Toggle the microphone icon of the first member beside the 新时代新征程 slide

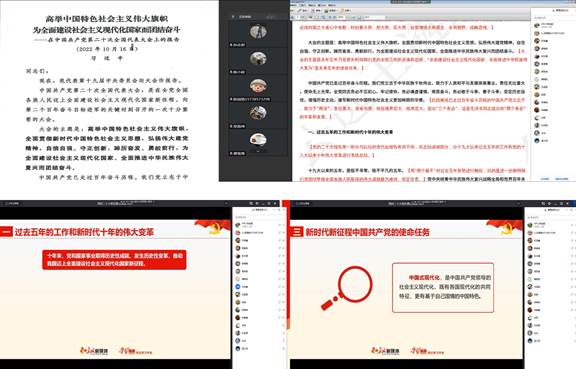[x=572, y=225]
